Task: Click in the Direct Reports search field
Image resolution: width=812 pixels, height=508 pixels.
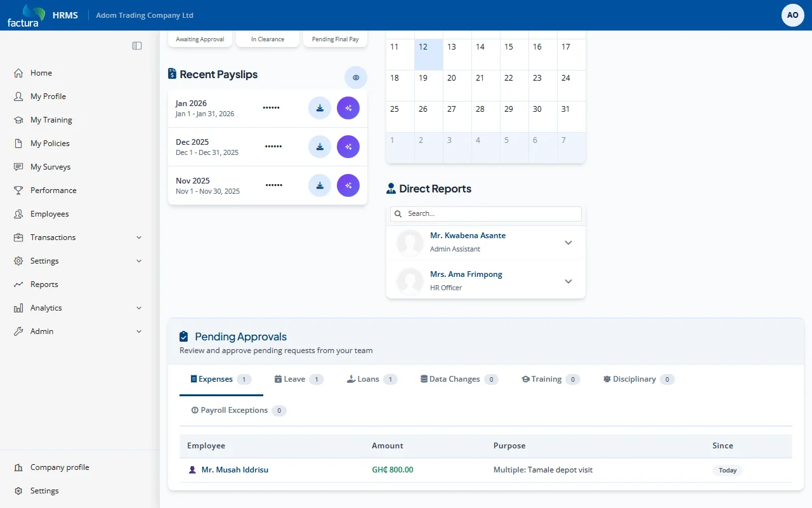Action: pos(486,214)
